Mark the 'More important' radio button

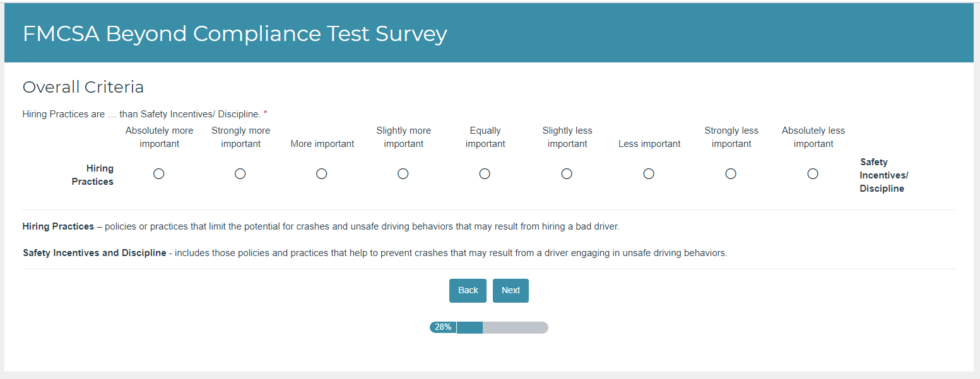click(322, 174)
